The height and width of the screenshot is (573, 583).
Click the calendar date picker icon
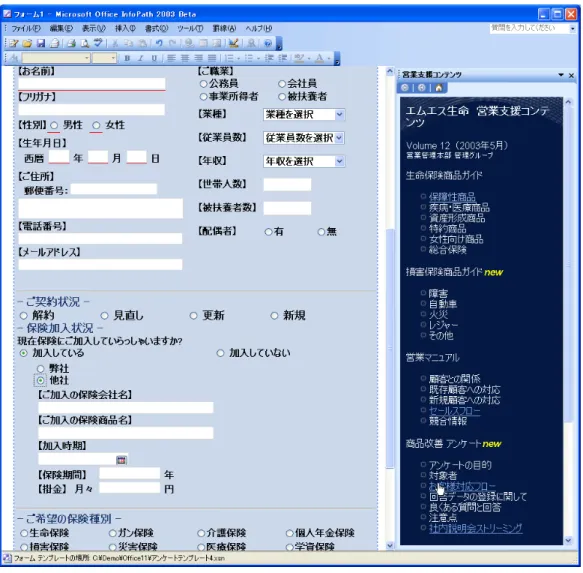pos(121,460)
